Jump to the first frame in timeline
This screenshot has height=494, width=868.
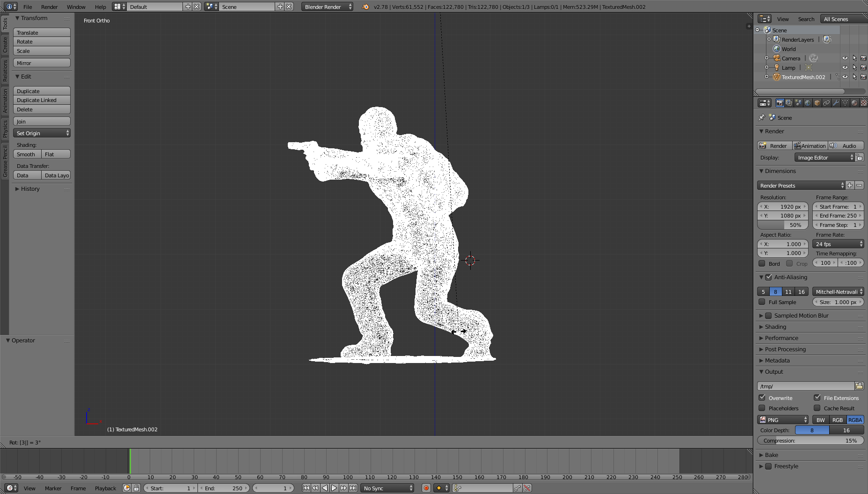(x=306, y=488)
